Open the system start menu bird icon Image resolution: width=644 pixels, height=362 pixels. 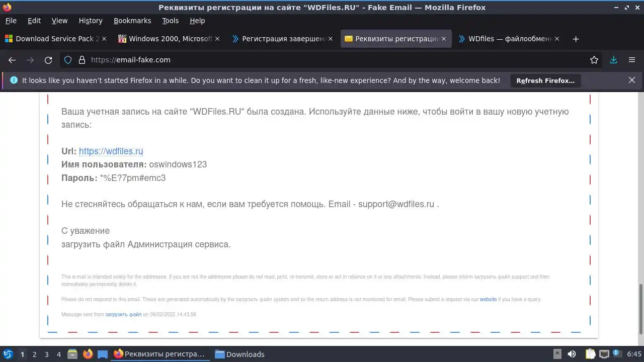click(x=8, y=354)
